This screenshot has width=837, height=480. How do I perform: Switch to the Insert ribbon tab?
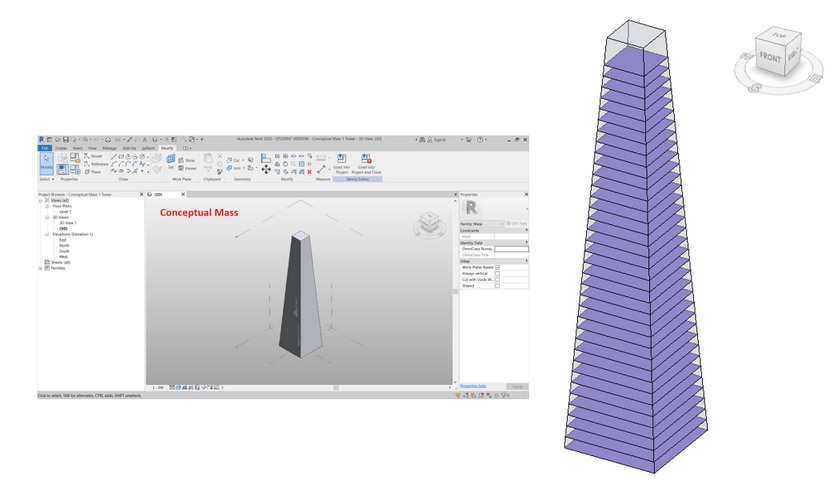[77, 148]
